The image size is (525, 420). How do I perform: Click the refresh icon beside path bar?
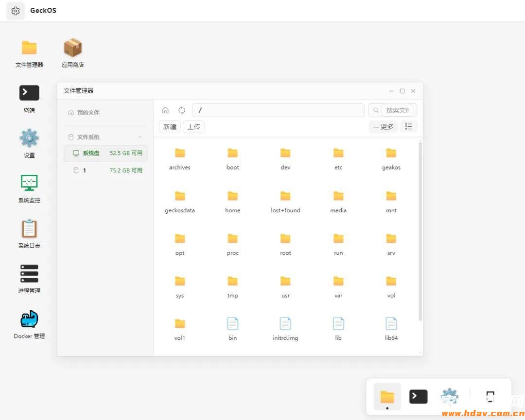click(x=182, y=110)
